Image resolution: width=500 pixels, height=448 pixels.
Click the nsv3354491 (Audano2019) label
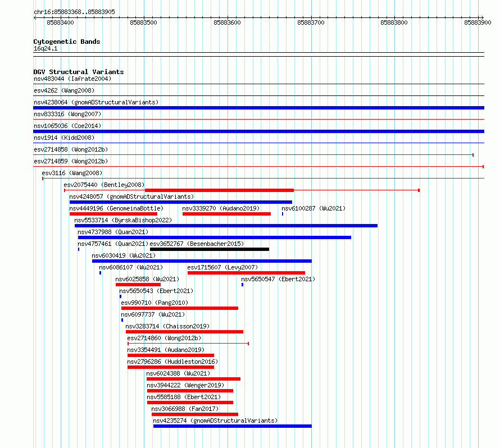point(166,350)
